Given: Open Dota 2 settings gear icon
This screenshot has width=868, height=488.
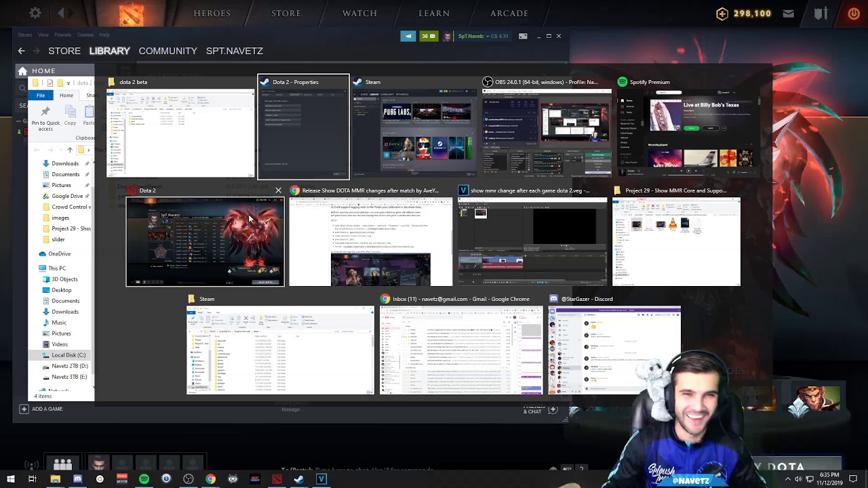Looking at the screenshot, I should tap(35, 13).
